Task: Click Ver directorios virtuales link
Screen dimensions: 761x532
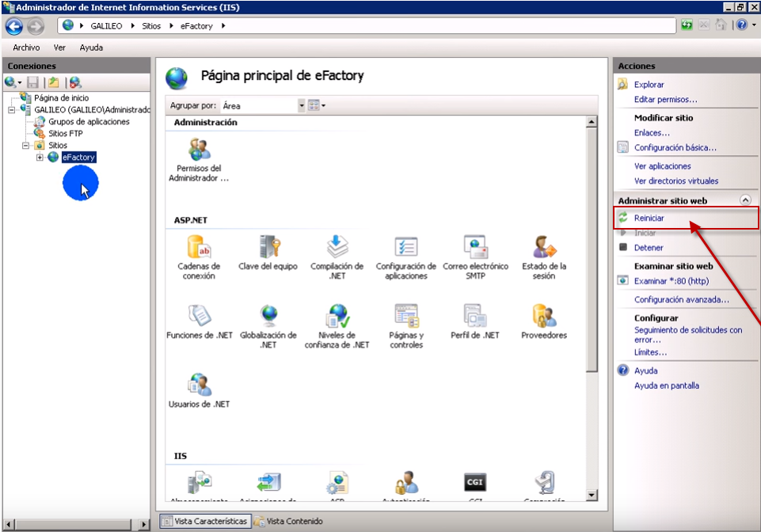Action: pyautogui.click(x=676, y=180)
